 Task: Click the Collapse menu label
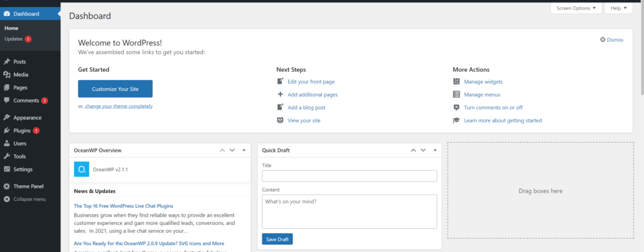click(30, 199)
